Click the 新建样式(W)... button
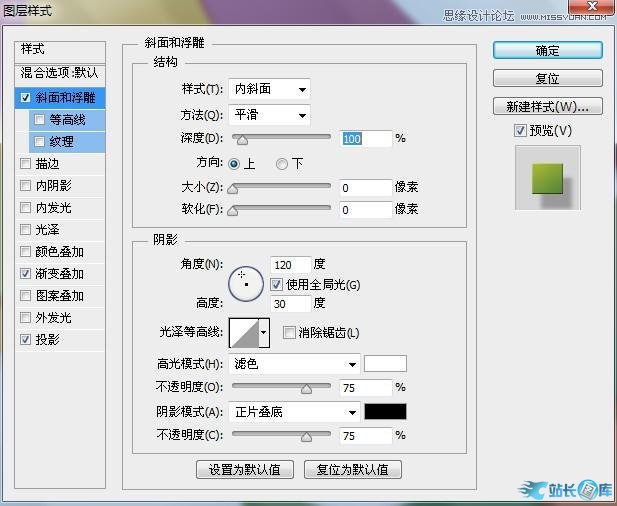 [x=547, y=106]
